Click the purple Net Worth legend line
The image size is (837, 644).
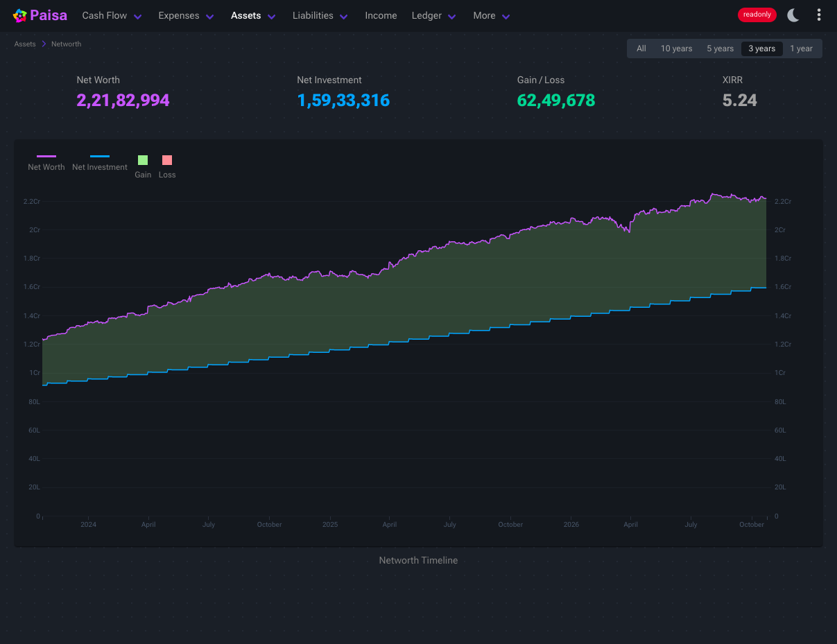[46, 157]
